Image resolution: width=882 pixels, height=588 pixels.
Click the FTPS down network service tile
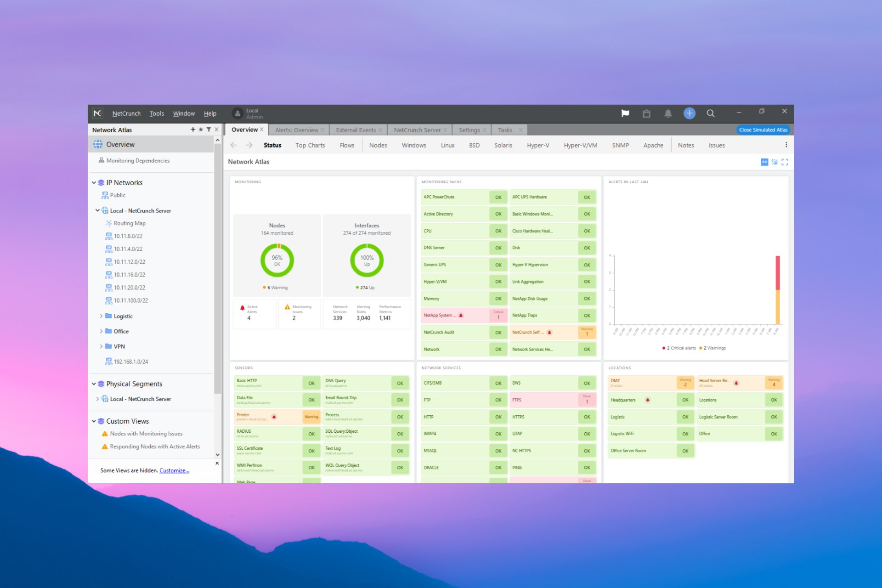pyautogui.click(x=553, y=400)
